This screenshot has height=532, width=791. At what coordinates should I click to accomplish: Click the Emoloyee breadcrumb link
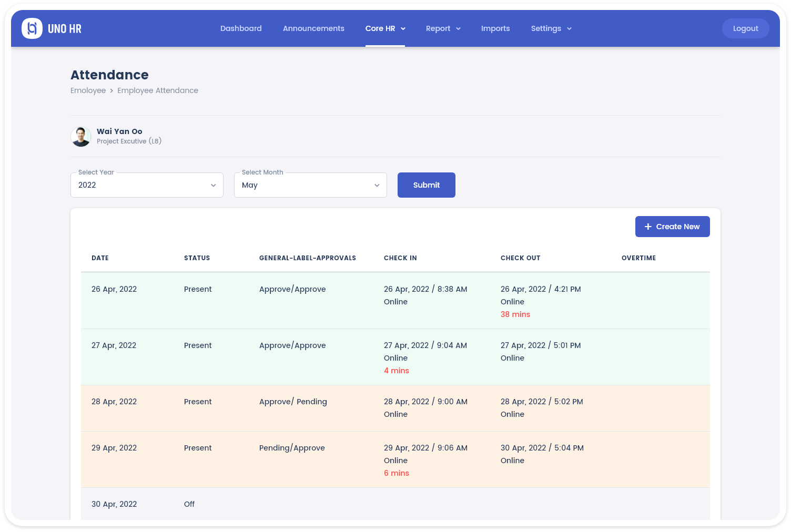click(88, 90)
